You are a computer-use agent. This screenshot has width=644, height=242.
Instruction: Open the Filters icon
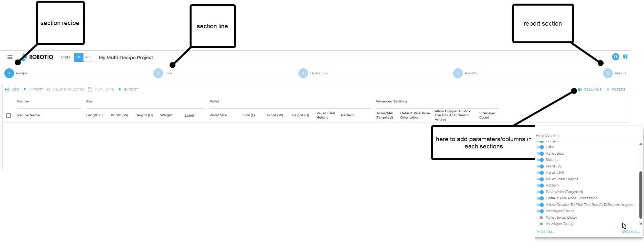608,90
